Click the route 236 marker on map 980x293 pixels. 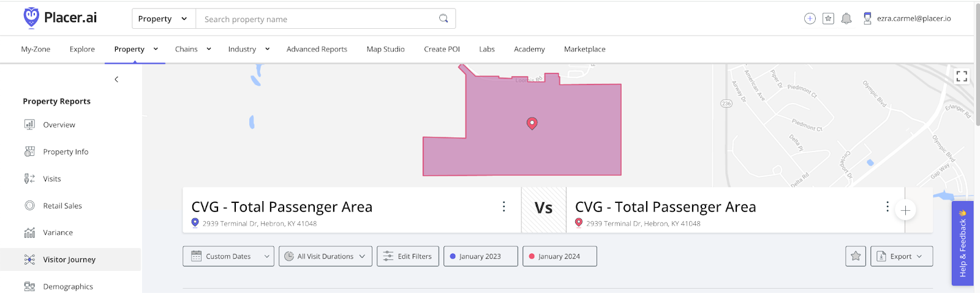(726, 103)
